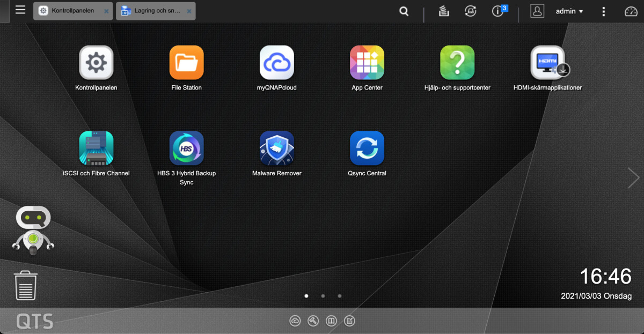Viewport: 644px width, 334px height.
Task: Select the first desktop page dot
Action: point(306,295)
